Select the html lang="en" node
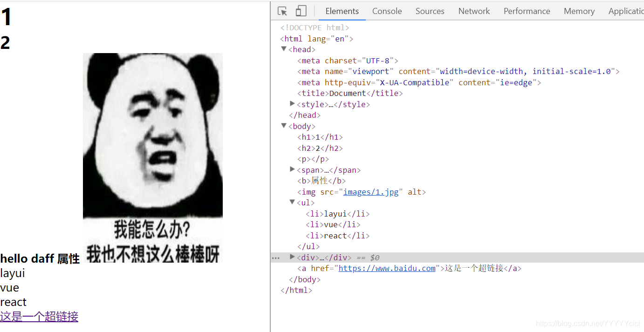 pos(316,39)
